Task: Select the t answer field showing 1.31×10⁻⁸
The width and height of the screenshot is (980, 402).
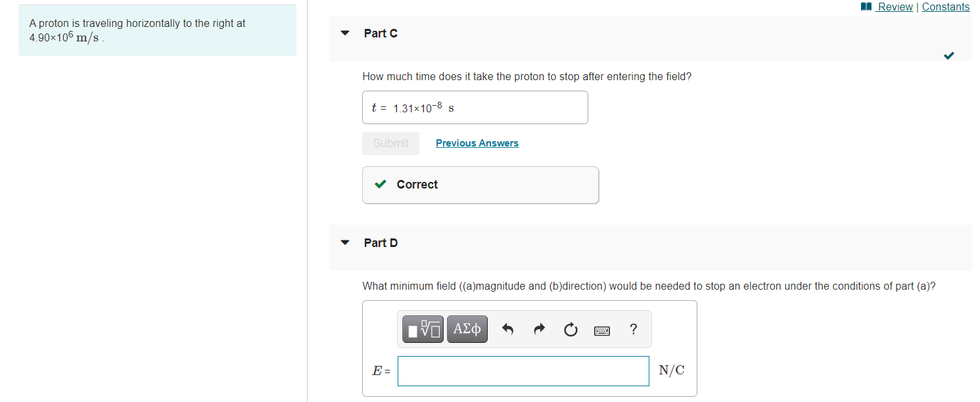Action: pos(475,107)
